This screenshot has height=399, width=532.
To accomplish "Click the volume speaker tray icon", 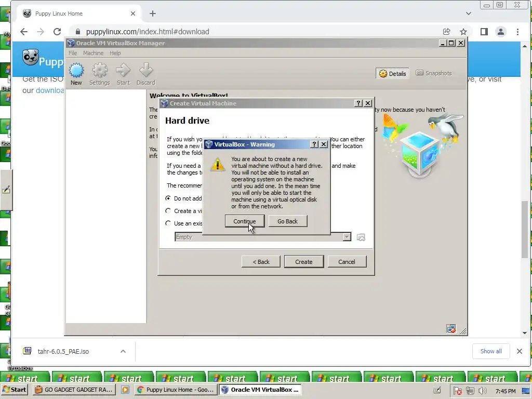I will pyautogui.click(x=482, y=391).
